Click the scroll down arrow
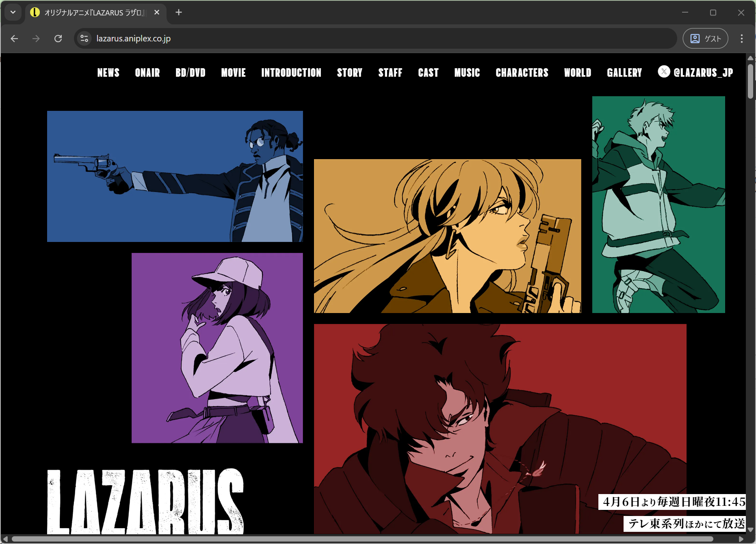The image size is (756, 544). pyautogui.click(x=750, y=530)
